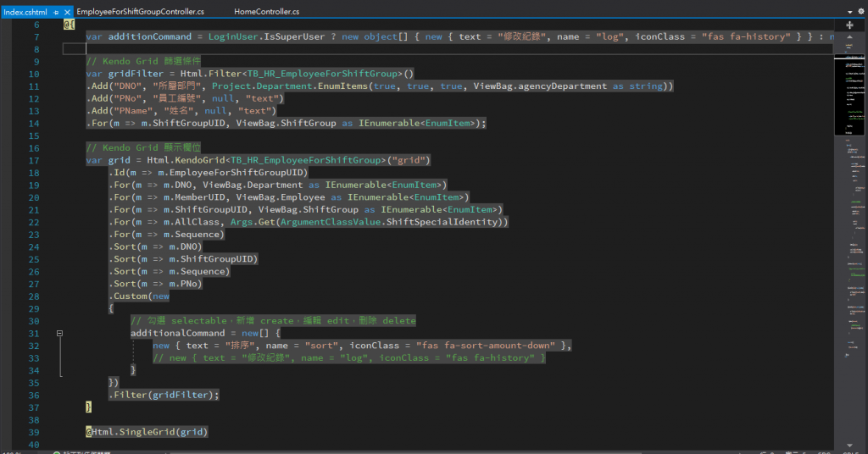This screenshot has height=454, width=868.
Task: Click the scrollbar up arrow
Action: (x=849, y=37)
